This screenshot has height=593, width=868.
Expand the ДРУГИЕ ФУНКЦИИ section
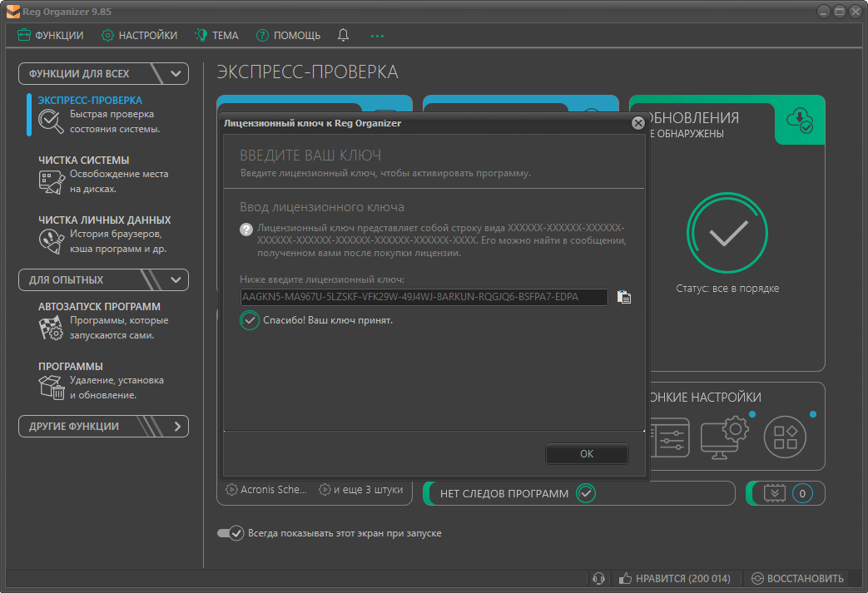(x=176, y=426)
